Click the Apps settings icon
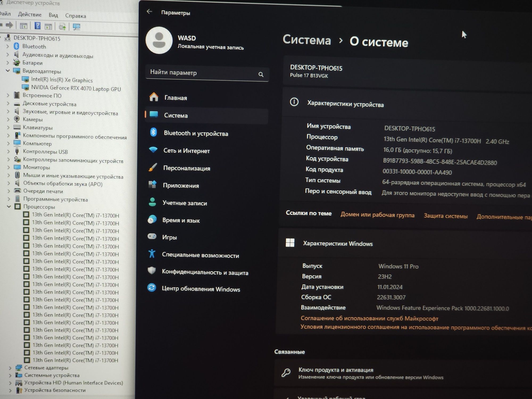The height and width of the screenshot is (399, 532). tap(152, 185)
